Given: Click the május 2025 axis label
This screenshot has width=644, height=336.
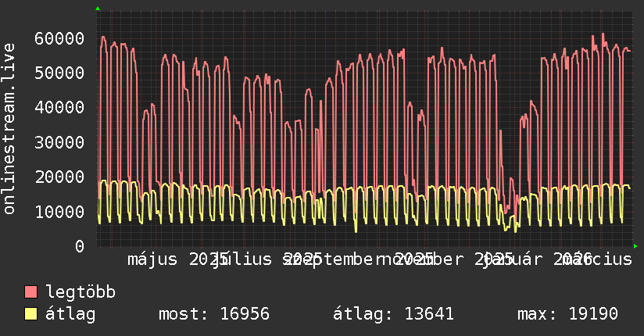Looking at the screenshot, I should 178,259.
